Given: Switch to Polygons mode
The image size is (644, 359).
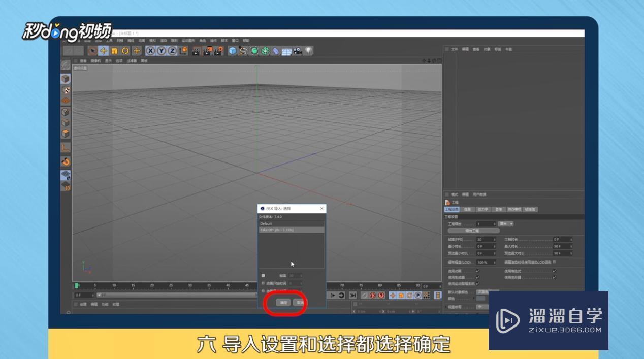Looking at the screenshot, I should (x=66, y=134).
